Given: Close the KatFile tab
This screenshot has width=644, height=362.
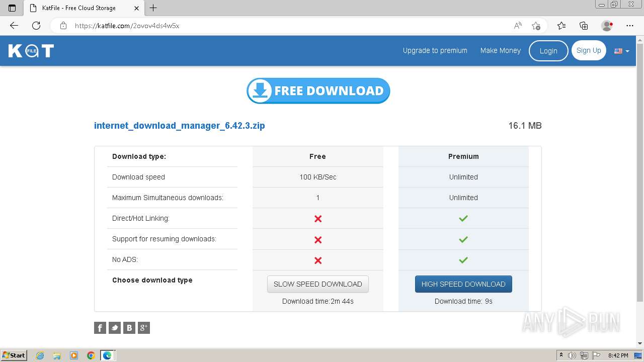Looking at the screenshot, I should (x=136, y=8).
